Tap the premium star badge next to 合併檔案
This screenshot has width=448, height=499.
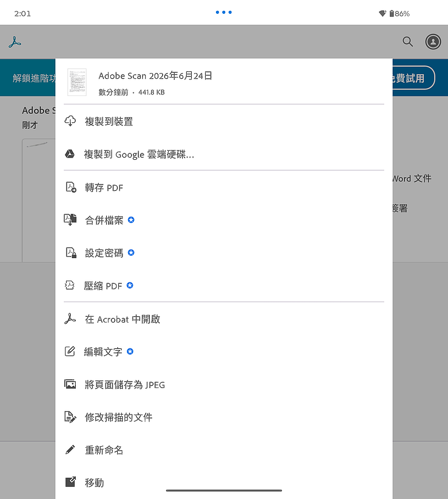[x=131, y=220]
